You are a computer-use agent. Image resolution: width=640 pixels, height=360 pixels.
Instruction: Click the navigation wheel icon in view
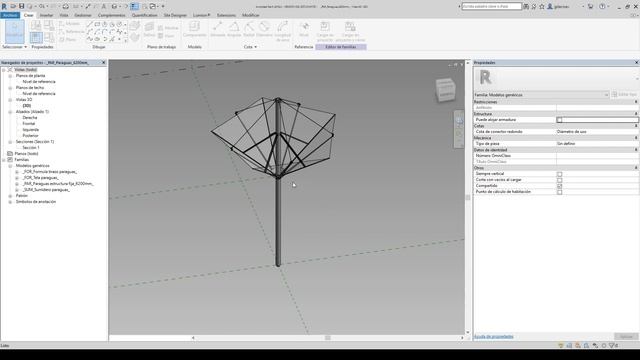click(x=459, y=120)
